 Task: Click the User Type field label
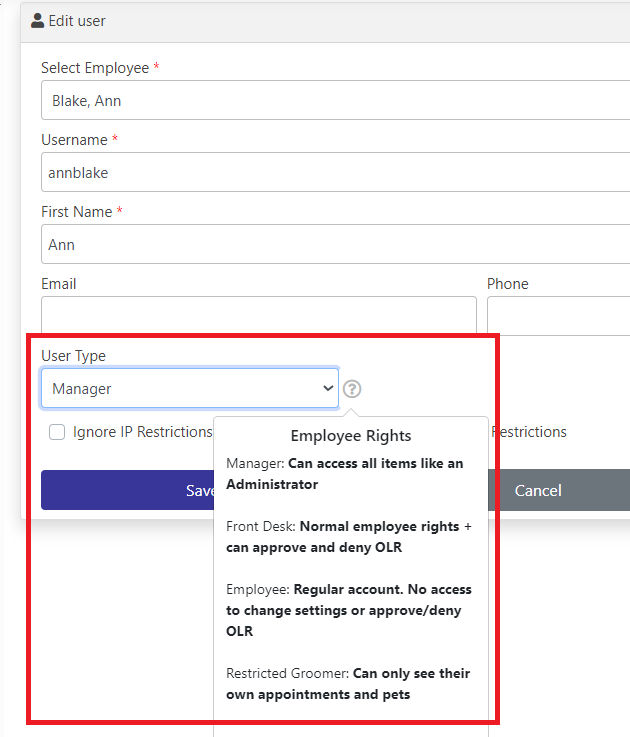[73, 356]
